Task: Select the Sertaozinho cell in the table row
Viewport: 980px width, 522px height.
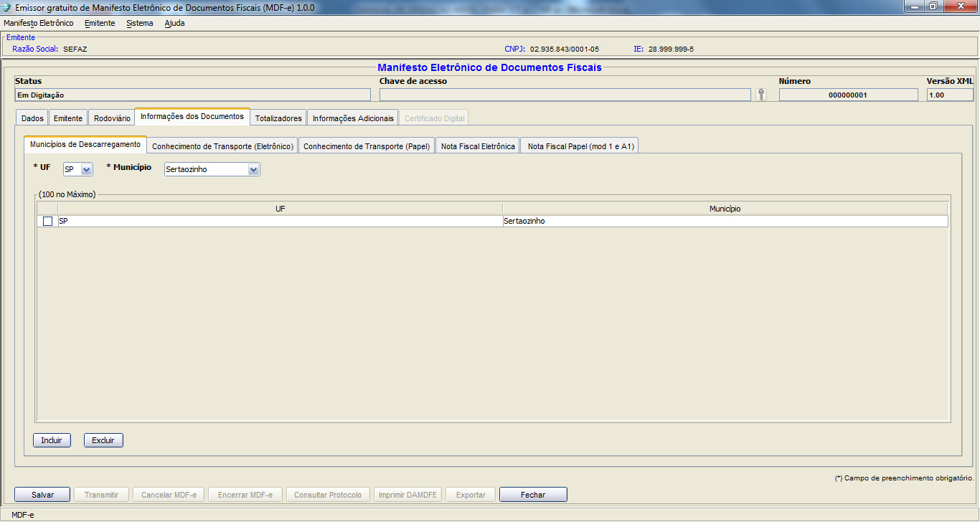Action: click(725, 222)
